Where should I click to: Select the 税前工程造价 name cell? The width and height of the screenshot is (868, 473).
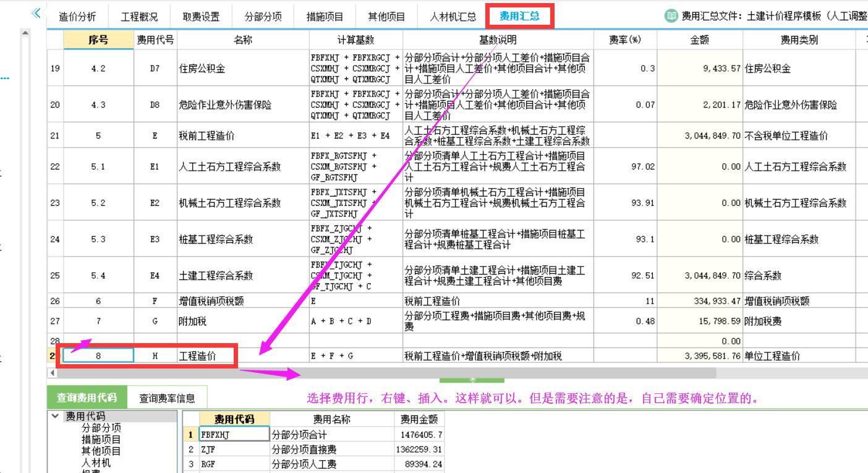243,135
